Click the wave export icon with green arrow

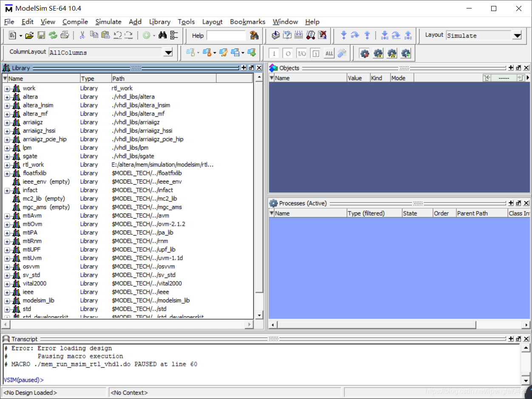[252, 53]
